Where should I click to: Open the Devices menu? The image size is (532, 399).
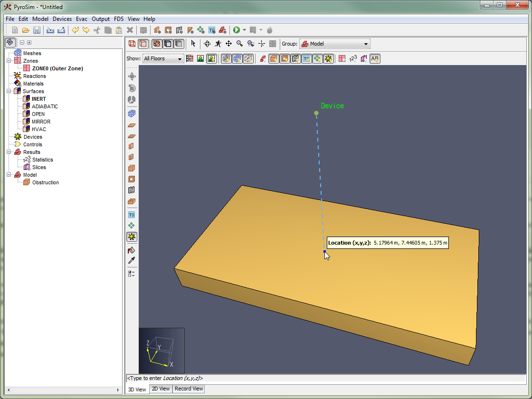click(62, 19)
